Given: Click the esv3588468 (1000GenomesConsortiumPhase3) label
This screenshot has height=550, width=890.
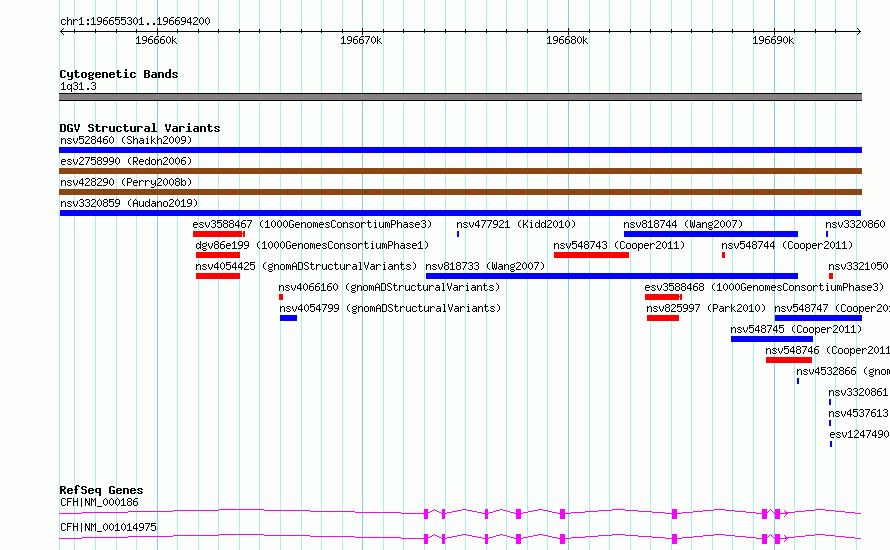Looking at the screenshot, I should [764, 287].
